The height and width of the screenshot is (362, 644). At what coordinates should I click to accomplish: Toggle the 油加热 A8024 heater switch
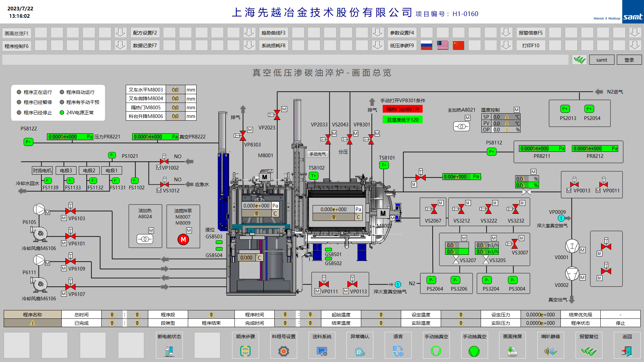(145, 239)
